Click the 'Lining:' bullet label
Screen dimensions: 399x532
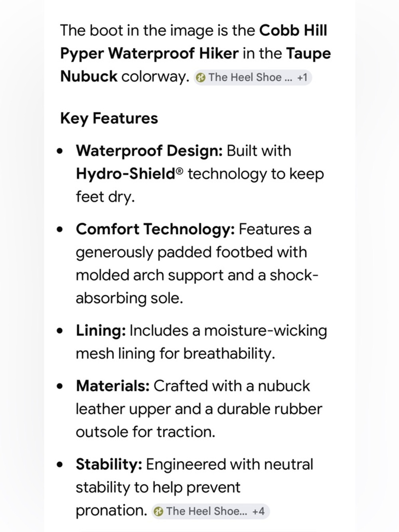click(101, 331)
